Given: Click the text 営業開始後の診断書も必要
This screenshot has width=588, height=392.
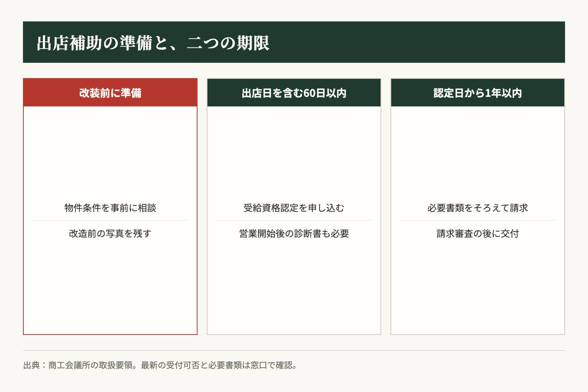Looking at the screenshot, I should [294, 234].
